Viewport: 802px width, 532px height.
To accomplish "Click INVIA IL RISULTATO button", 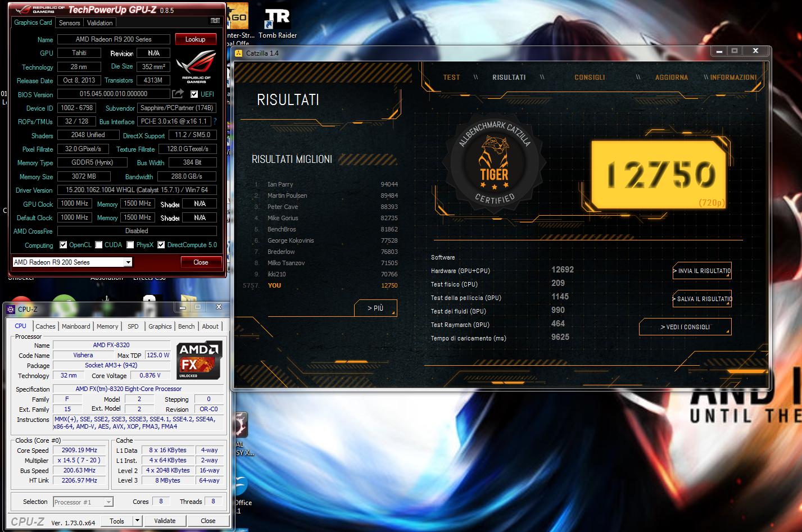I will pos(702,271).
